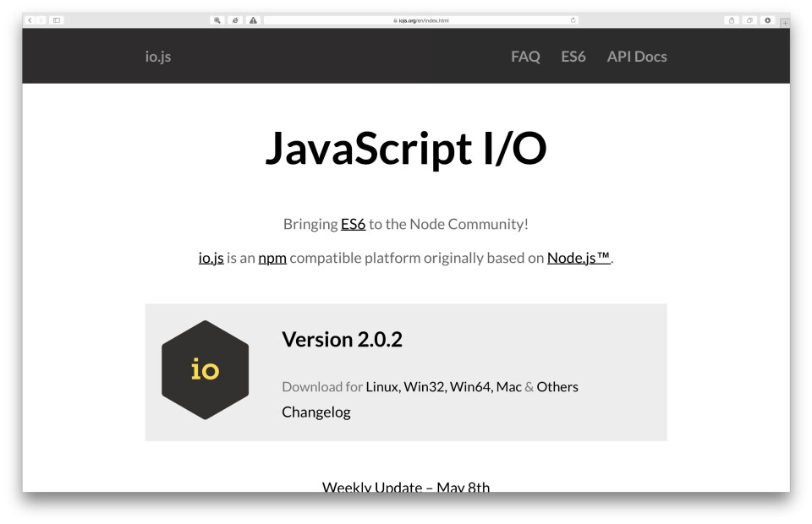Image resolution: width=812 pixels, height=524 pixels.
Task: Toggle the Safari sidebar button
Action: 57,20
